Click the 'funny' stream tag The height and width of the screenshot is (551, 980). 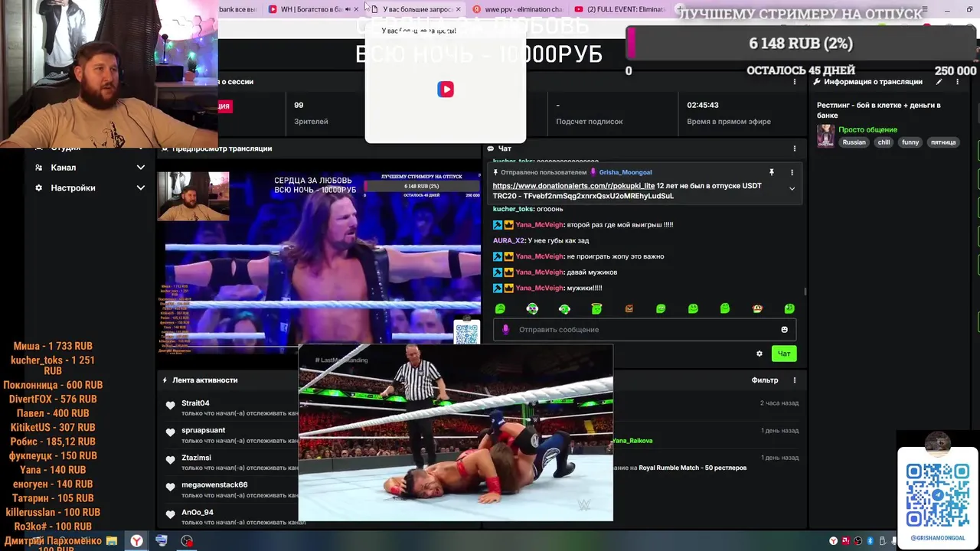pyautogui.click(x=910, y=142)
